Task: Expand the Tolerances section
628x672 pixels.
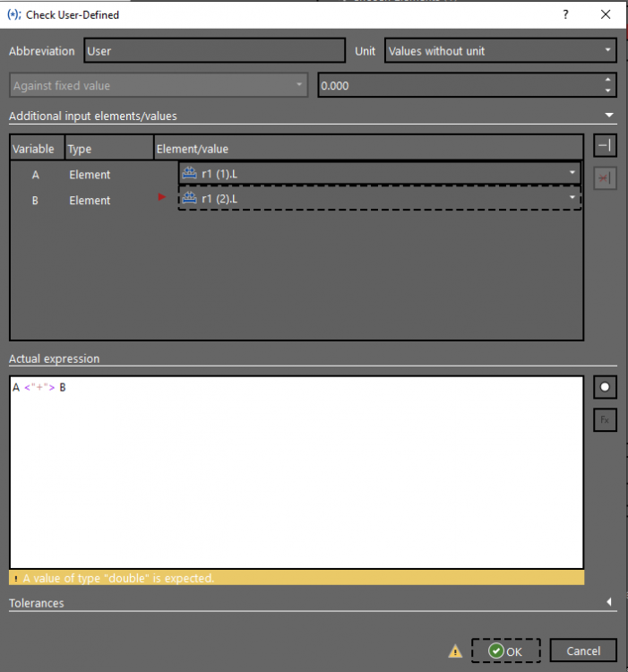Action: pyautogui.click(x=609, y=602)
